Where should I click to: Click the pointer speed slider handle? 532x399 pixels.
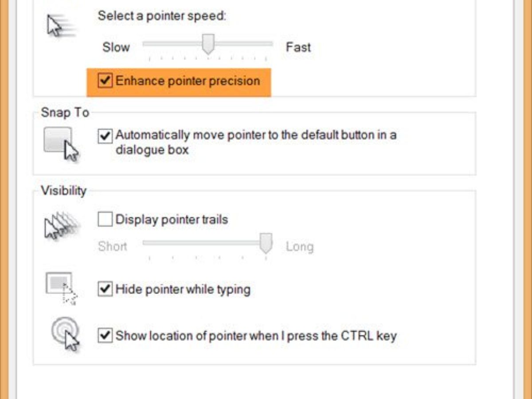click(208, 44)
